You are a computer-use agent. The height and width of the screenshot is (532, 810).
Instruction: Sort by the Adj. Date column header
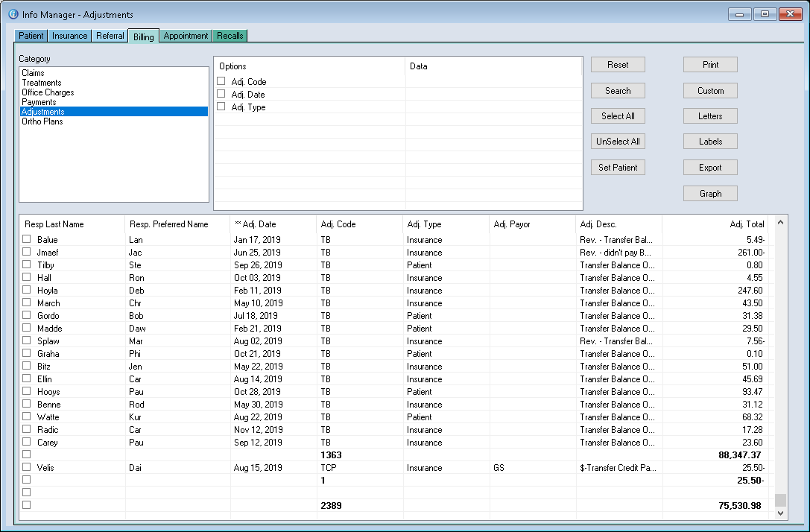pyautogui.click(x=259, y=224)
